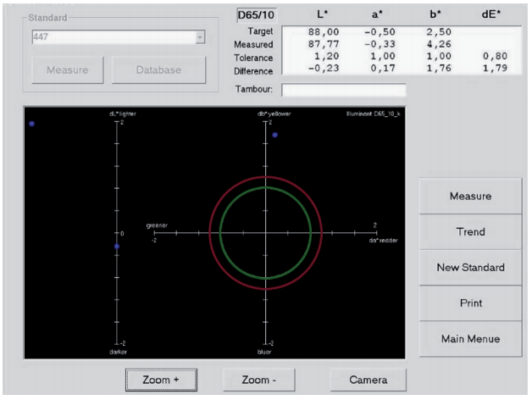This screenshot has height=400, width=532.
Task: Return to Main Menue
Action: (470, 338)
